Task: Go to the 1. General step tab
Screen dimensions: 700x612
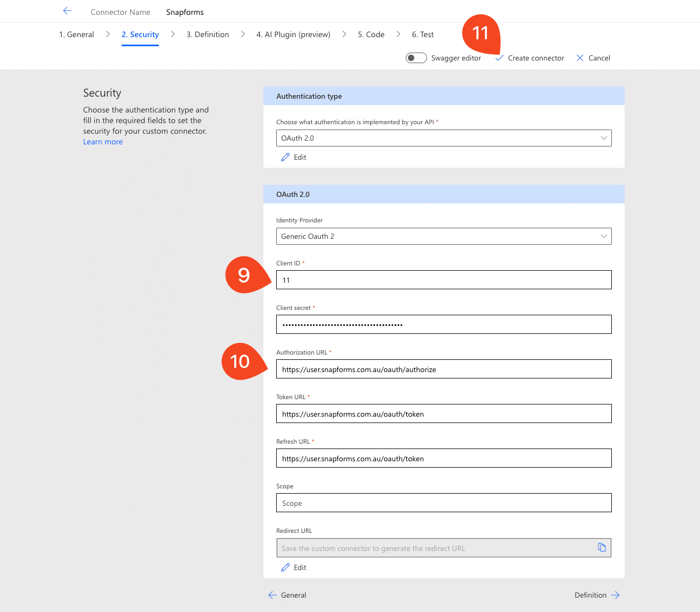Action: (x=76, y=35)
